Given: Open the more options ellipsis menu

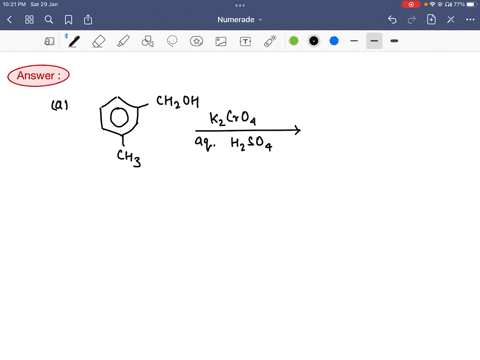Looking at the screenshot, I should pyautogui.click(x=470, y=20).
